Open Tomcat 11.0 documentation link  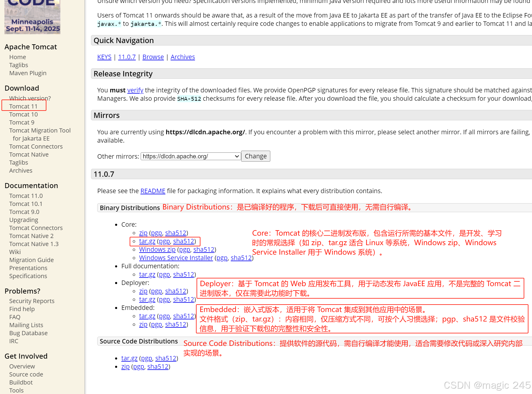[26, 196]
